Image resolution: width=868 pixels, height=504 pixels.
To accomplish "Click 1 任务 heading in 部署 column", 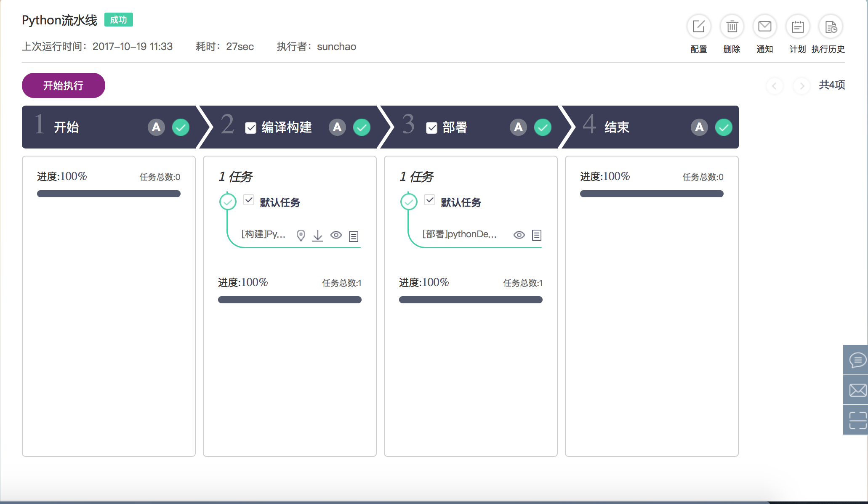I will coord(416,177).
